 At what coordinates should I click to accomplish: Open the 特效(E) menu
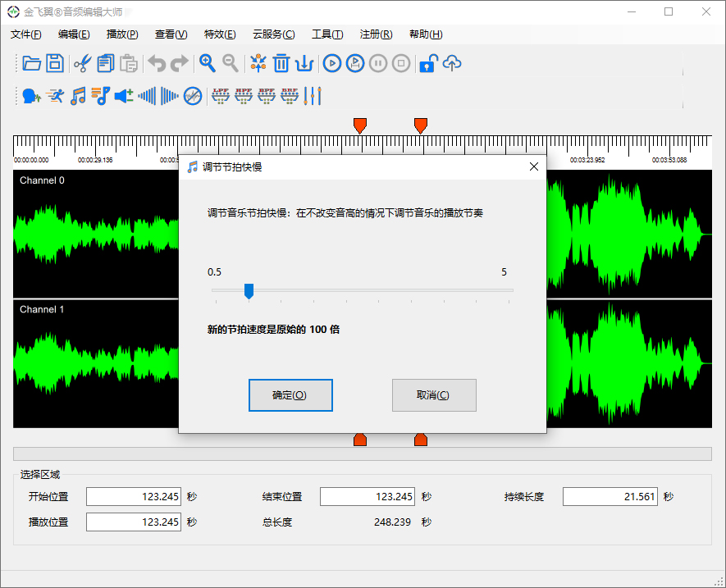pos(219,34)
